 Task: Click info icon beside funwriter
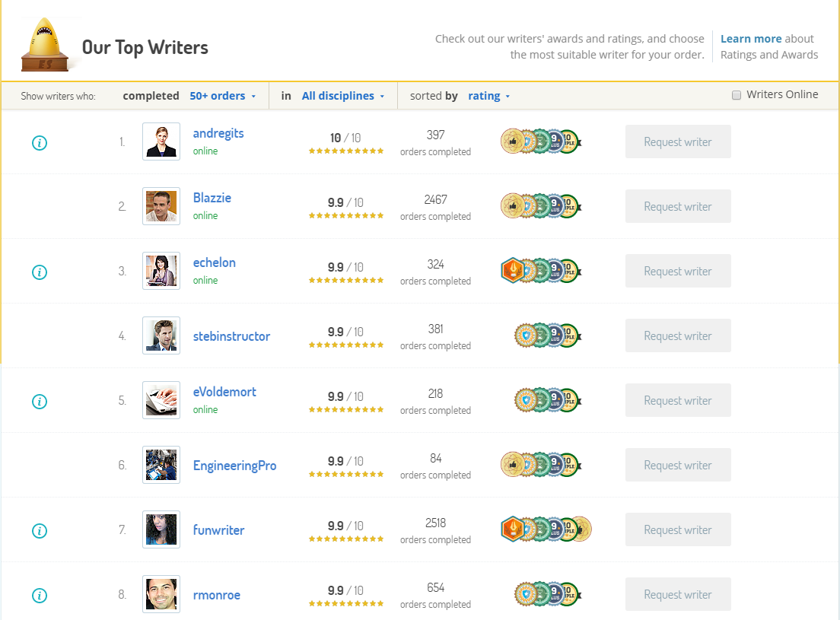(40, 530)
